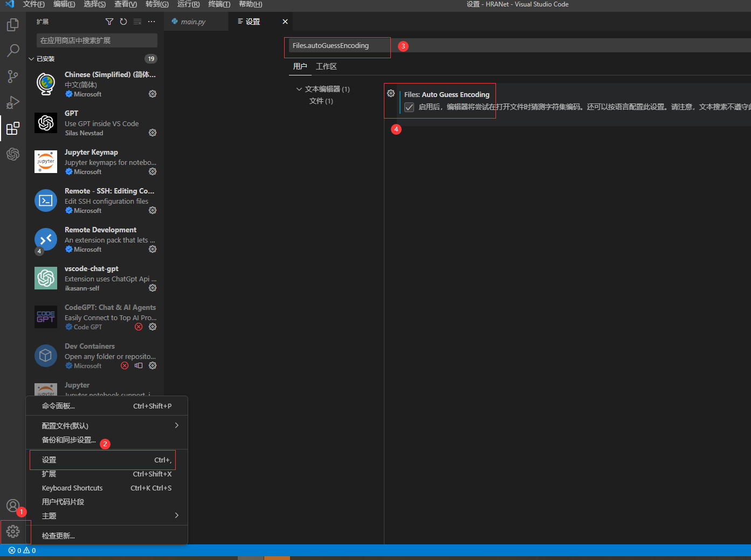Image resolution: width=751 pixels, height=560 pixels.
Task: Open manage gear for Remote Development
Action: pos(153,249)
